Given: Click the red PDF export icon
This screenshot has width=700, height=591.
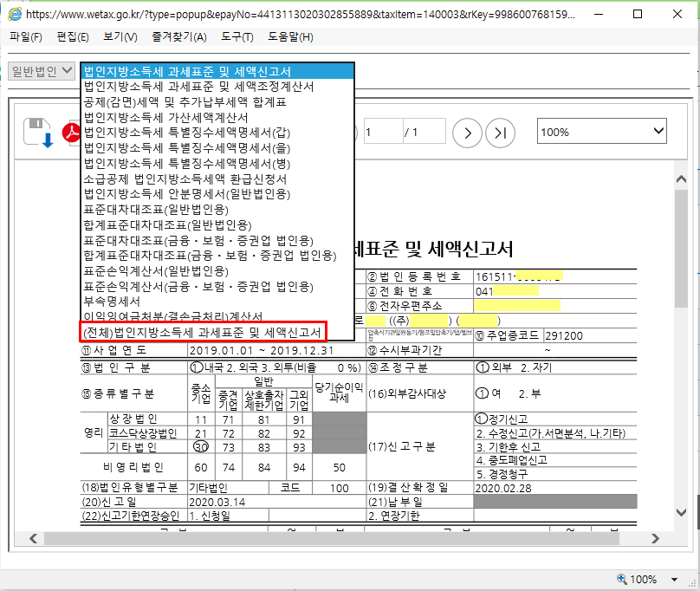Looking at the screenshot, I should coord(71,133).
